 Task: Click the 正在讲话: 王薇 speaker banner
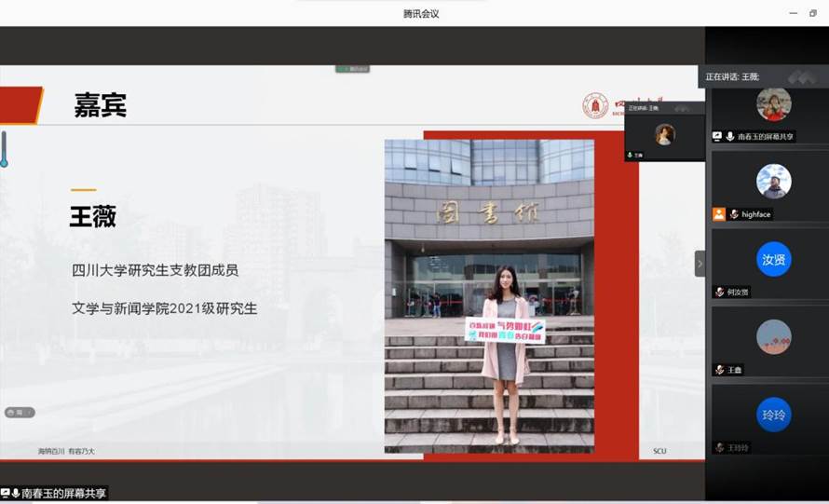(x=745, y=76)
